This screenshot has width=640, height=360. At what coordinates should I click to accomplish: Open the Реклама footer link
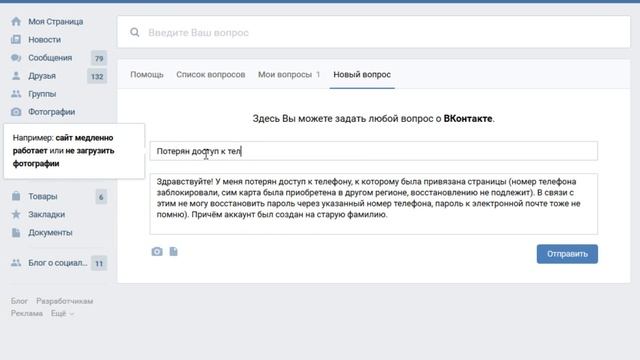(x=27, y=313)
